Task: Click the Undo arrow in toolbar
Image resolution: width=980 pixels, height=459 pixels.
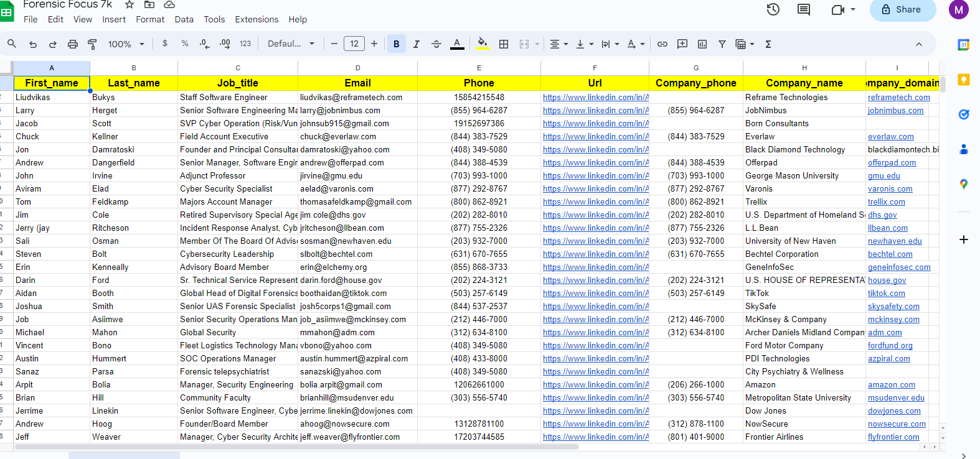Action: [33, 44]
